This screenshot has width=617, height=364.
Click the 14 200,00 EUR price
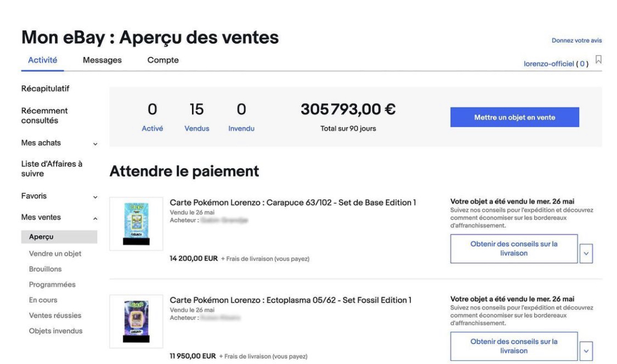point(194,258)
